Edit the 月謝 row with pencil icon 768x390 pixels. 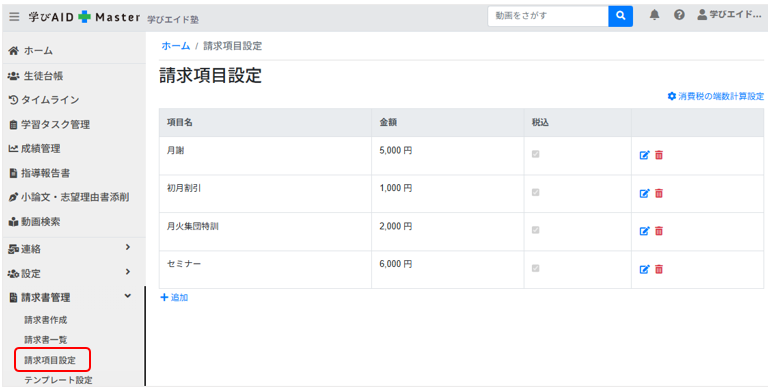tap(645, 155)
